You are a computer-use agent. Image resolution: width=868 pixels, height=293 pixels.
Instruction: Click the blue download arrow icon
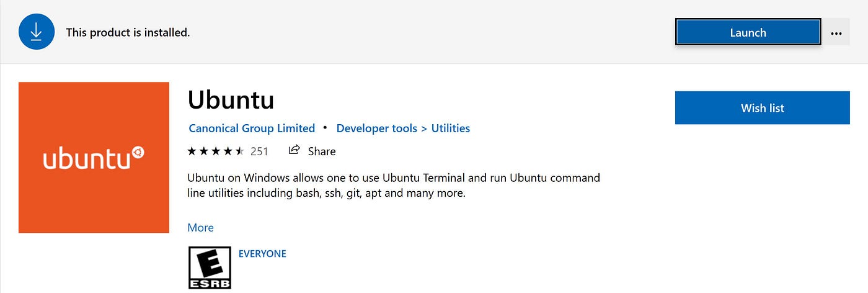tap(37, 32)
